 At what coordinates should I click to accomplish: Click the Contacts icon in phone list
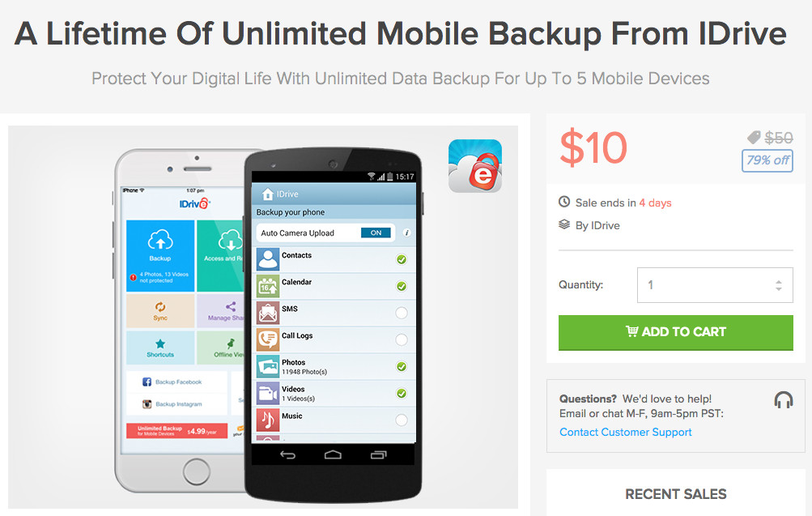268,259
